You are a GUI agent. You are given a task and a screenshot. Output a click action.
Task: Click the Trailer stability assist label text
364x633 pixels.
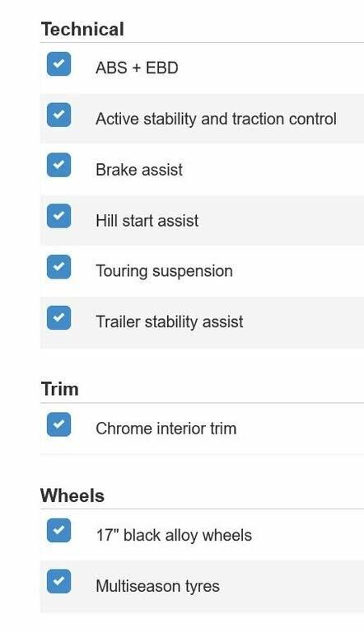(x=170, y=322)
